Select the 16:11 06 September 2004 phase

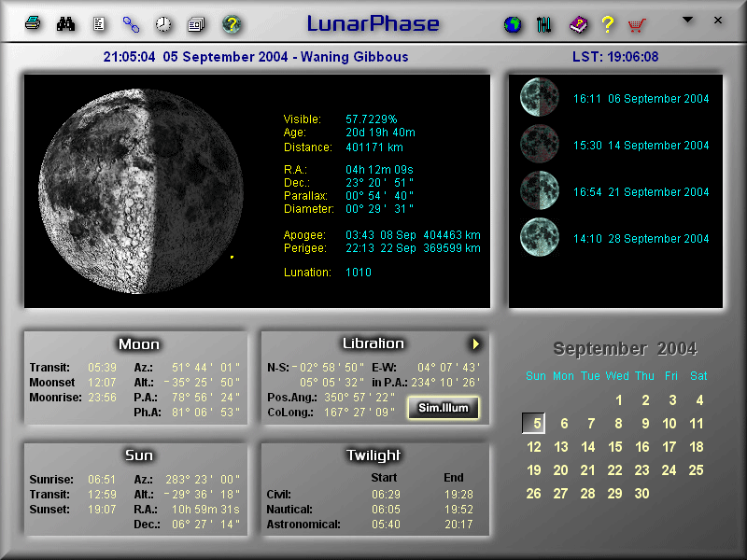click(x=641, y=99)
